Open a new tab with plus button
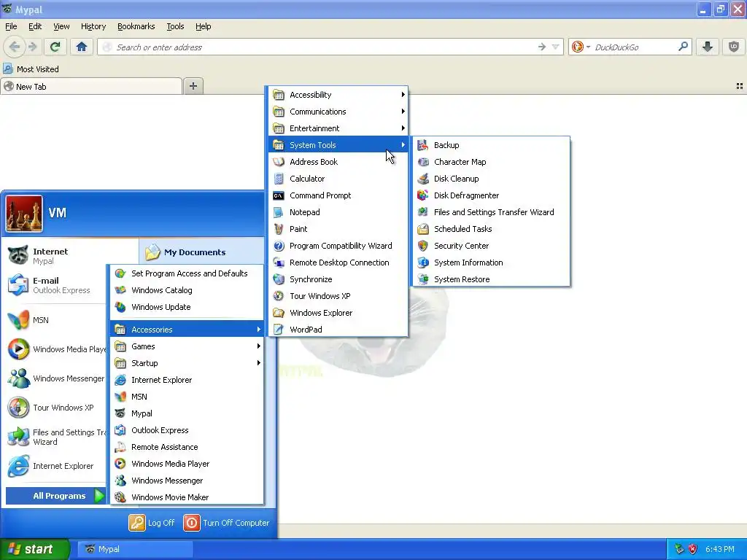Screen dimensions: 747x560 [193, 86]
